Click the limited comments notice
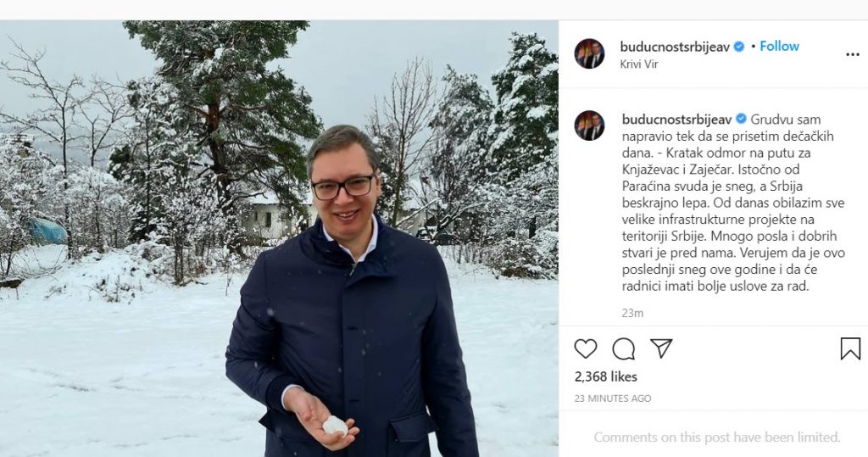The width and height of the screenshot is (868, 457). (x=717, y=437)
